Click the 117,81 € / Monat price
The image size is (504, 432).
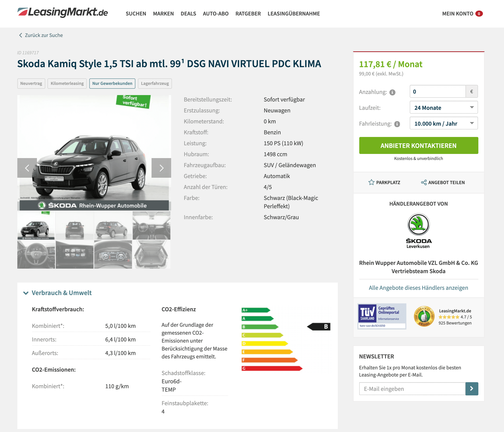click(391, 64)
